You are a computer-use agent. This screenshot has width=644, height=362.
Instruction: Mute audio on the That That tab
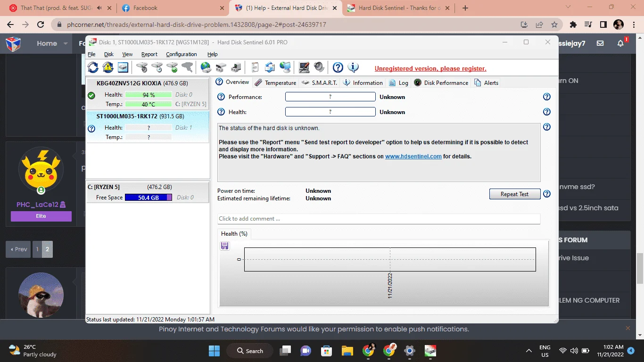[99, 8]
